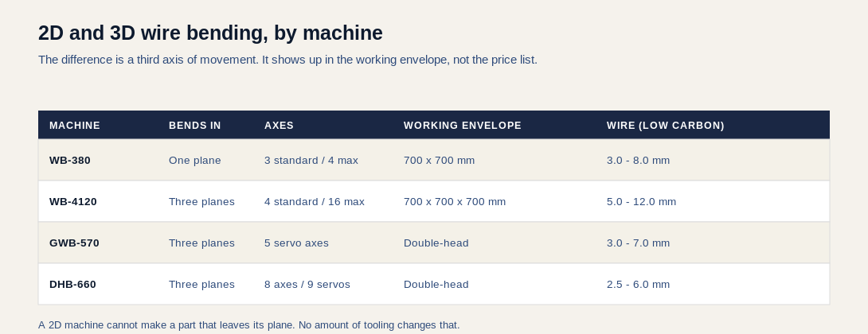Click the WORKING ENVELOPE column header

pos(463,126)
